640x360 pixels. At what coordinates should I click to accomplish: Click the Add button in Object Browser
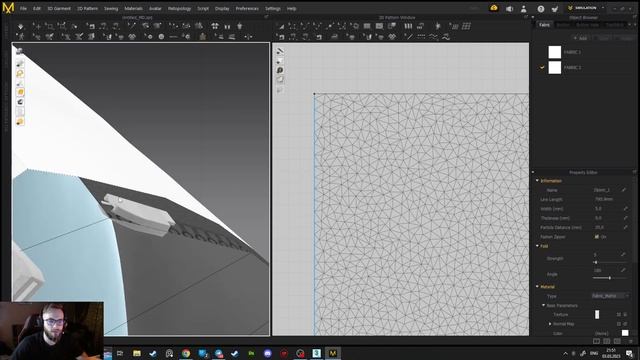(x=580, y=38)
